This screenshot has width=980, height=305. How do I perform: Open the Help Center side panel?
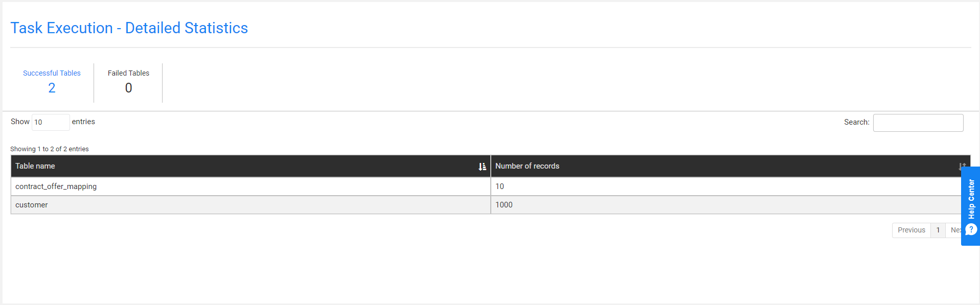970,206
